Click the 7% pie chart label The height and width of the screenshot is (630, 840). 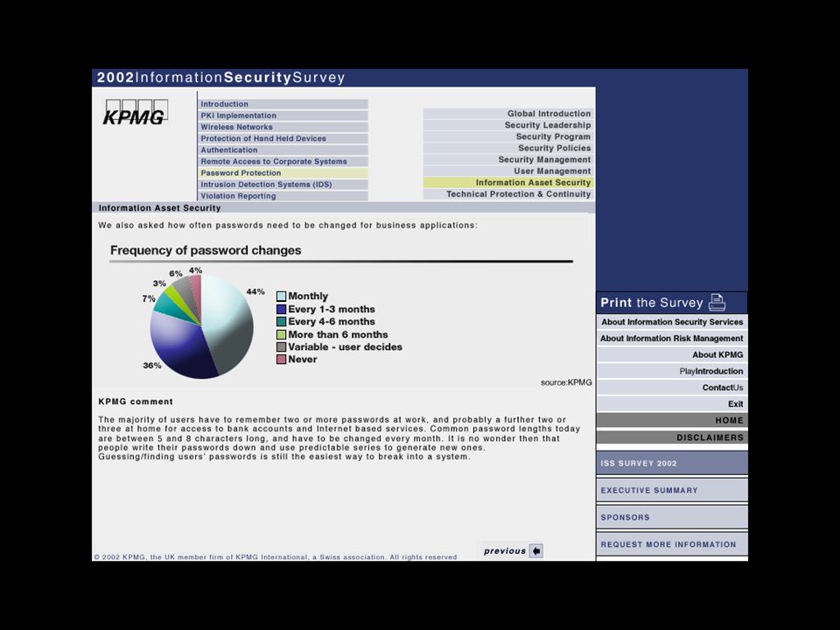(x=149, y=298)
